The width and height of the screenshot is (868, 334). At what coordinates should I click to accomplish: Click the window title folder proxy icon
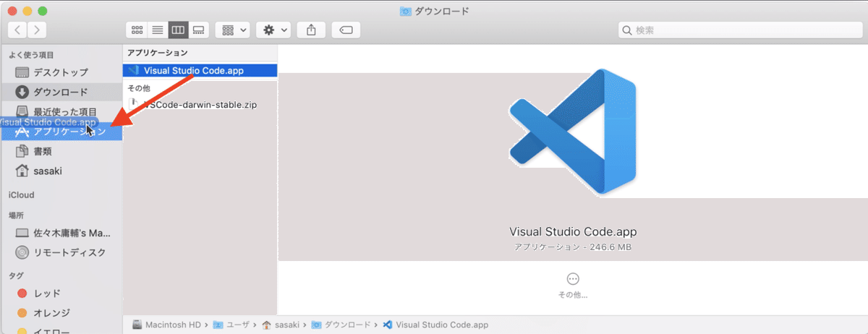pyautogui.click(x=405, y=11)
